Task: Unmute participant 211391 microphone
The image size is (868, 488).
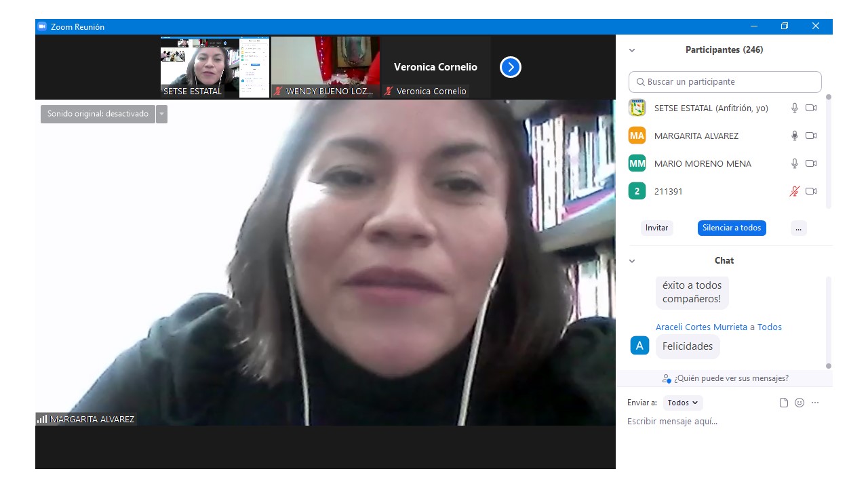Action: pyautogui.click(x=795, y=191)
